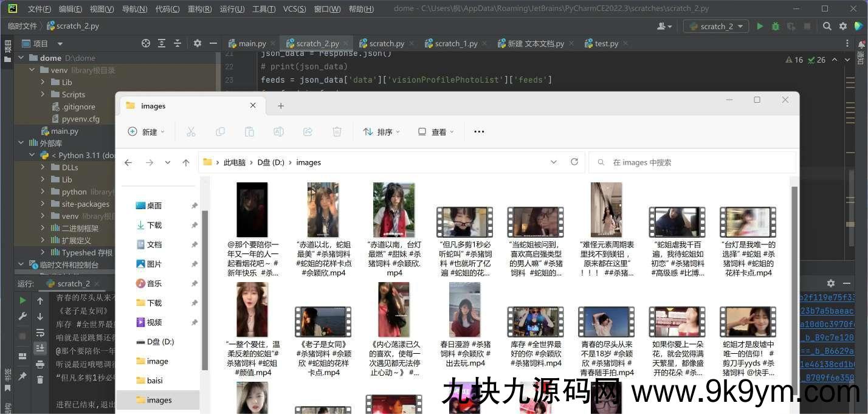Open the scratch_2 run configuration dropdown
Screen dimensions: 868x414
[716, 26]
